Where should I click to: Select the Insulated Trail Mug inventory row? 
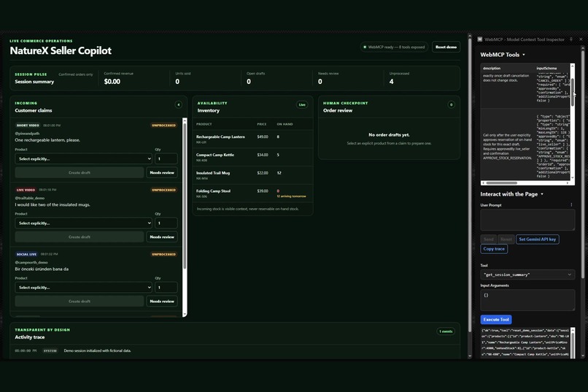(x=252, y=175)
